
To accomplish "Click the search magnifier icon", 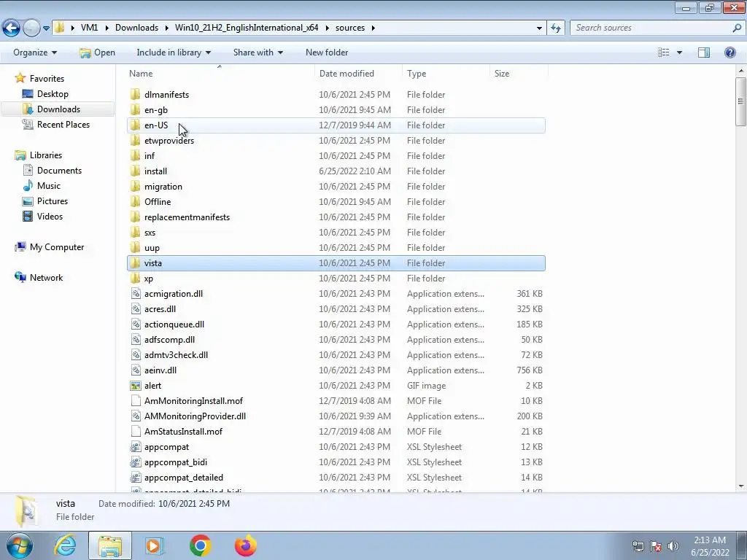I will [737, 28].
